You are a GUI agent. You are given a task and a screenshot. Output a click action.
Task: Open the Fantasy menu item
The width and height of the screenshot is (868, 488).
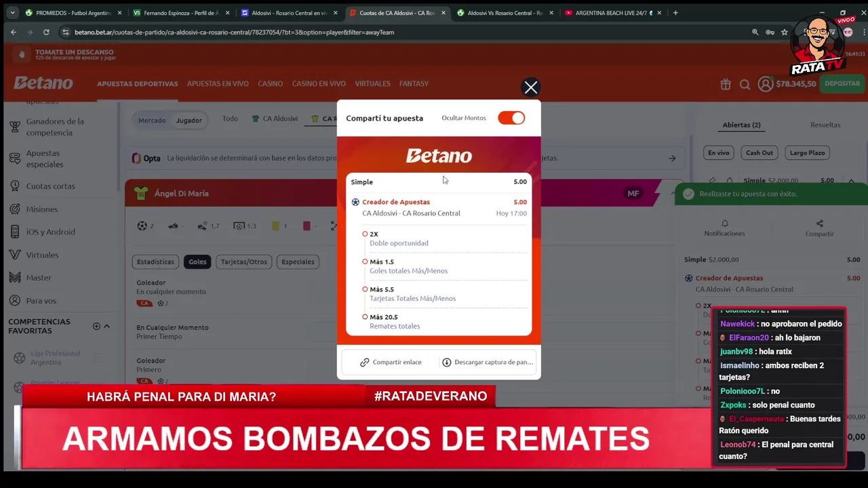[414, 84]
